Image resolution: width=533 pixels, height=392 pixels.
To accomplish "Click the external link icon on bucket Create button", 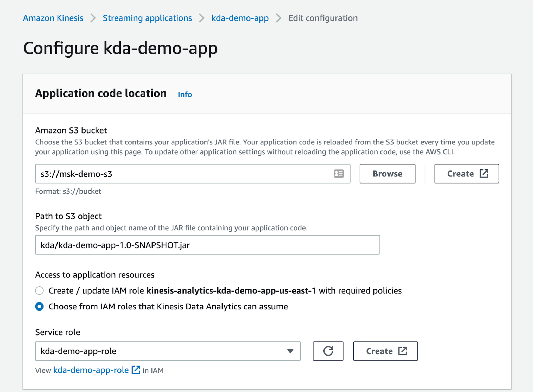I will coord(484,173).
